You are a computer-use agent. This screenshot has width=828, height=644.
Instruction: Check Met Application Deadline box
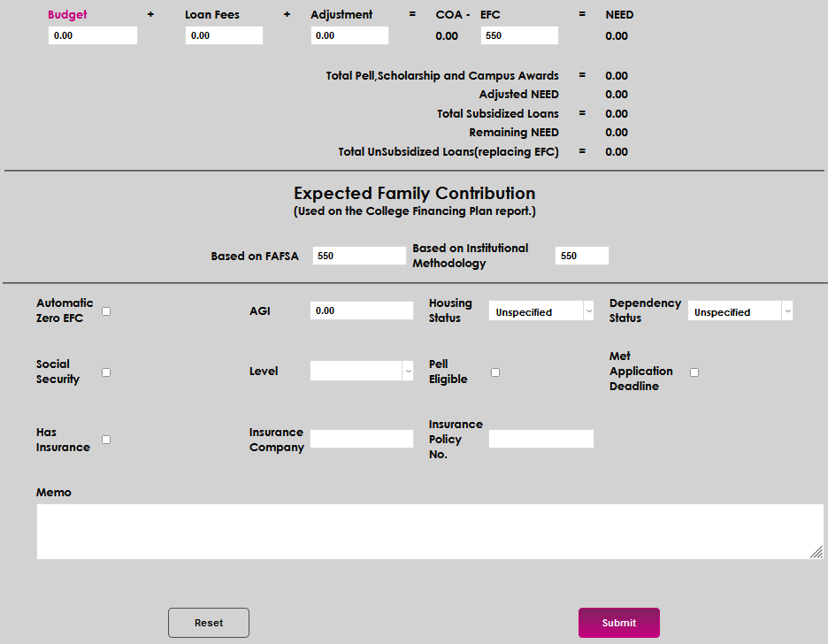pyautogui.click(x=694, y=372)
